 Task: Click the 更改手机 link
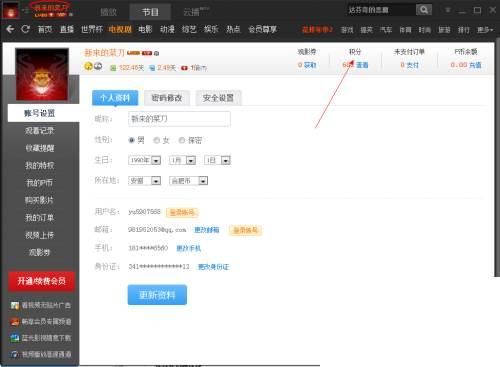[189, 248]
